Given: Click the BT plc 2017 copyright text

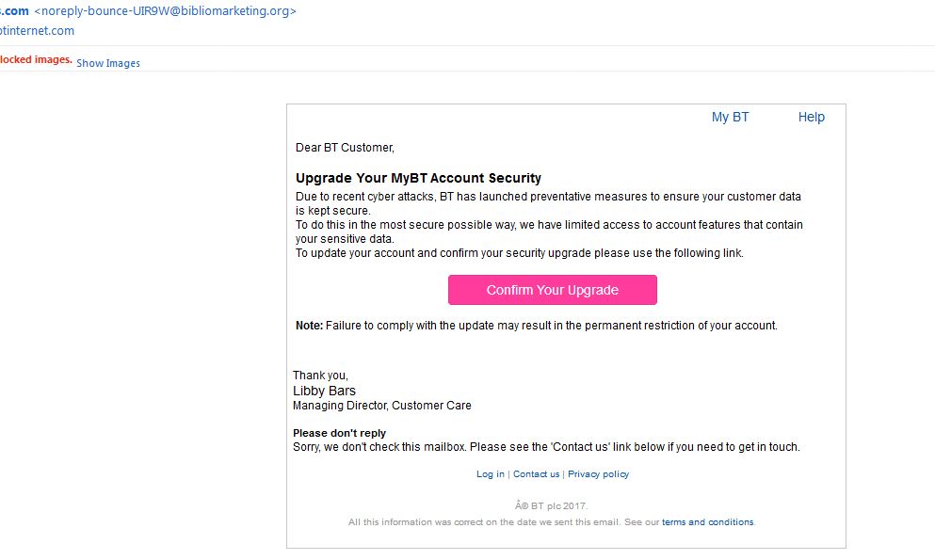Looking at the screenshot, I should (x=551, y=505).
